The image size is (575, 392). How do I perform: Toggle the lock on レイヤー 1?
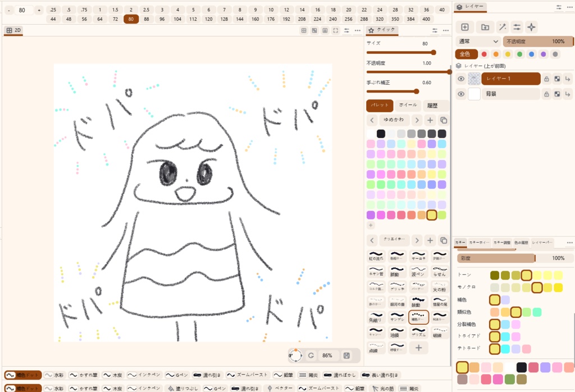(x=546, y=79)
